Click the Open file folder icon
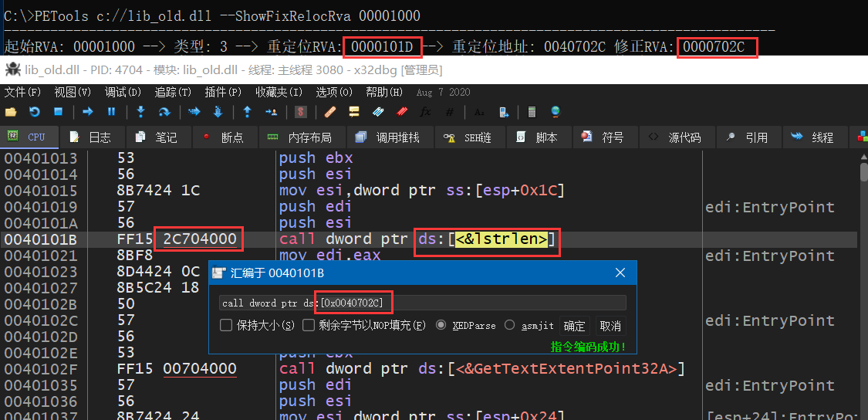 point(11,112)
